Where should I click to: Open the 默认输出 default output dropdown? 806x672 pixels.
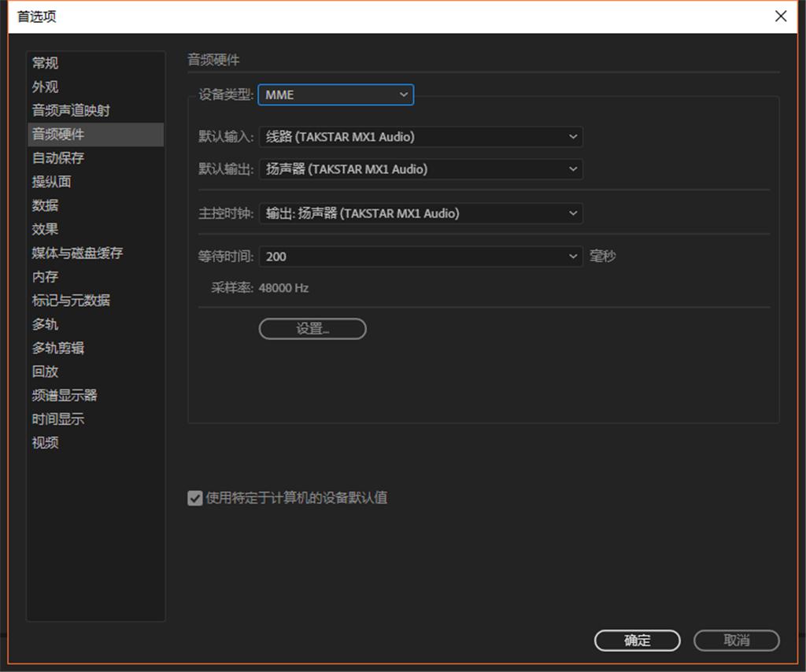(x=421, y=169)
